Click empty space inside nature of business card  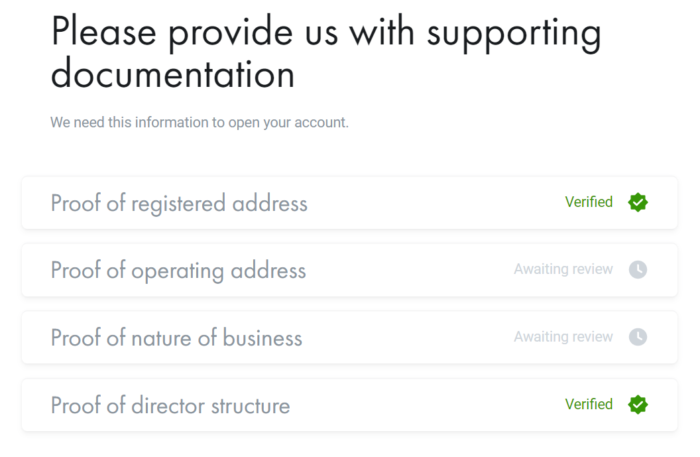pyautogui.click(x=410, y=337)
